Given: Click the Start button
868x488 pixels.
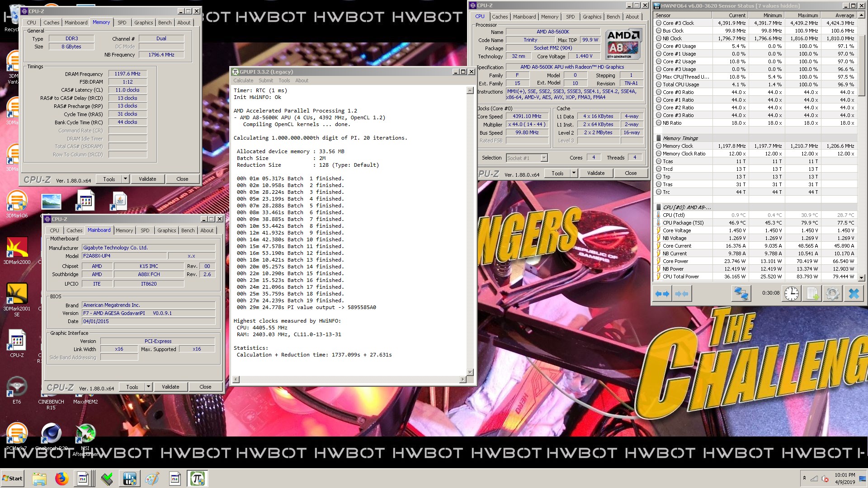Looking at the screenshot, I should click(x=12, y=479).
